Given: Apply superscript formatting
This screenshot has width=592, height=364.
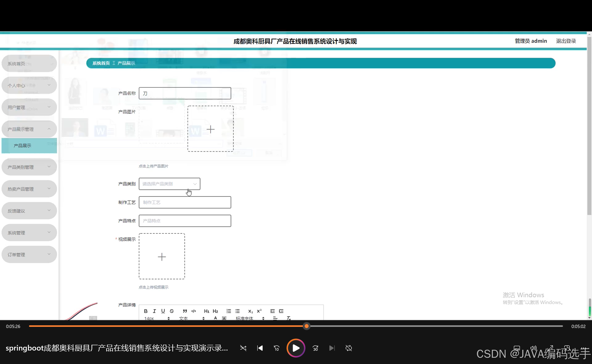Looking at the screenshot, I should 259,311.
